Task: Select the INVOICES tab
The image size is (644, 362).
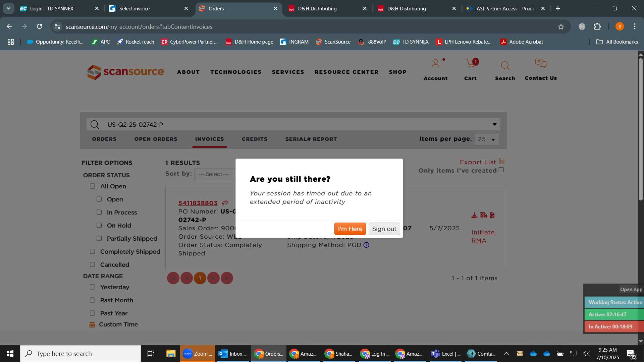Action: pyautogui.click(x=210, y=139)
